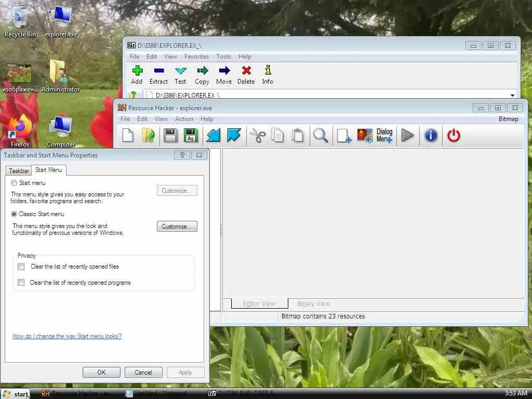Image resolution: width=532 pixels, height=399 pixels.
Task: Click OK in Taskbar Properties dialog
Action: point(101,372)
